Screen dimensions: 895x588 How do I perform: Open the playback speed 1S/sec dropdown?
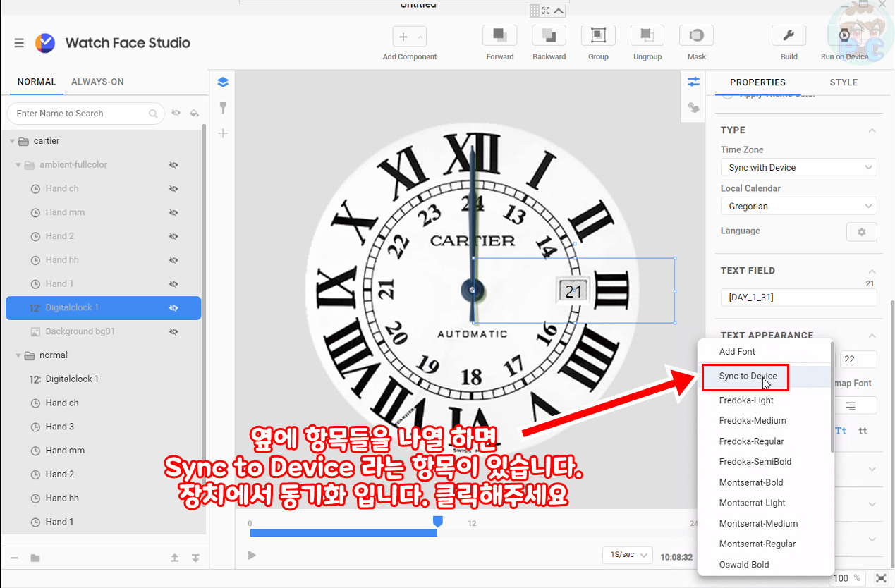click(x=627, y=556)
